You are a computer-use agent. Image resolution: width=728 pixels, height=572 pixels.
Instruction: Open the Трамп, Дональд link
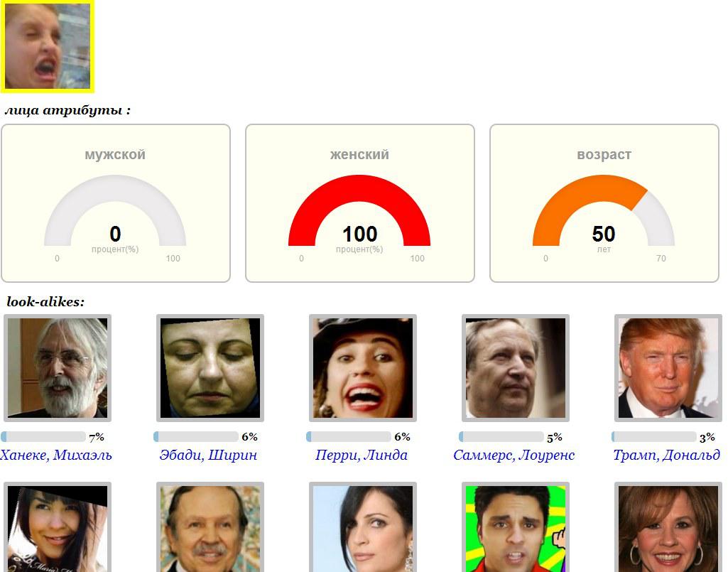[667, 455]
